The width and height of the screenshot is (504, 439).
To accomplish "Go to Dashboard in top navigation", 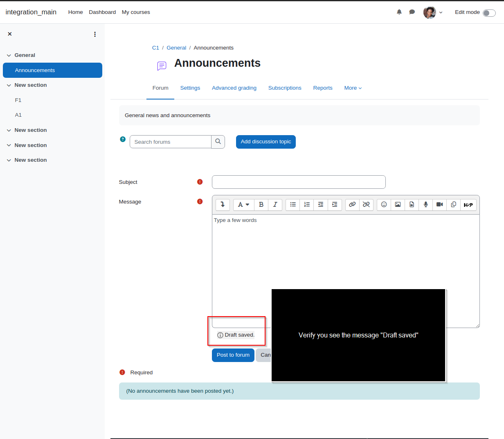I will [102, 12].
